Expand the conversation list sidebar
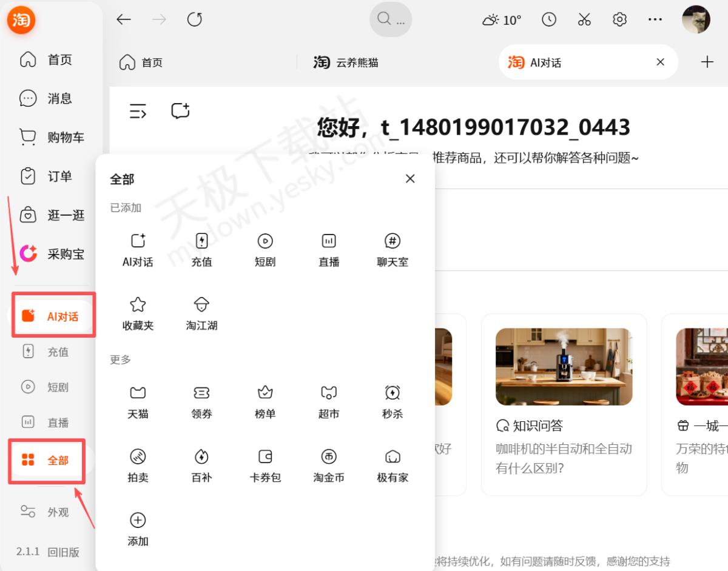Image resolution: width=728 pixels, height=571 pixels. (x=138, y=111)
